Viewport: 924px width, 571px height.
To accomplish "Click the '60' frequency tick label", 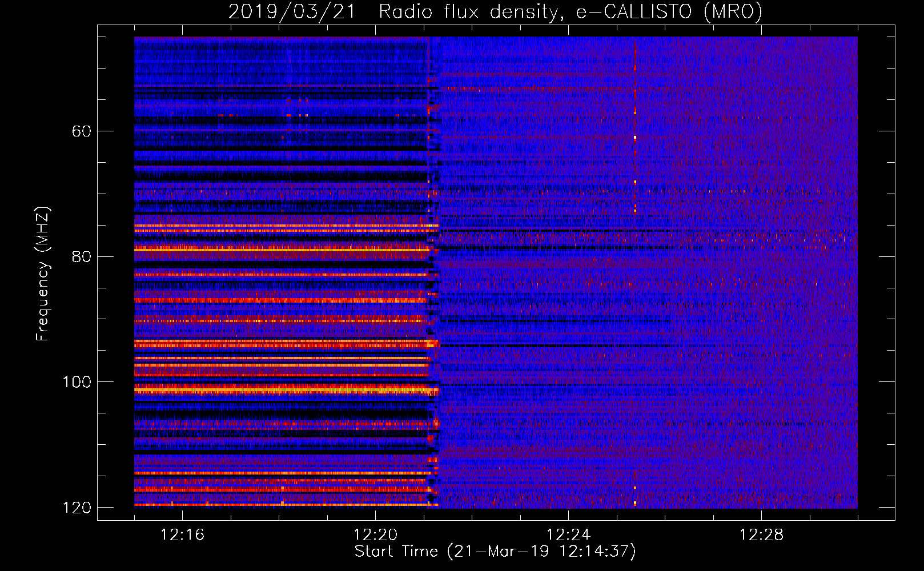I will pos(82,131).
